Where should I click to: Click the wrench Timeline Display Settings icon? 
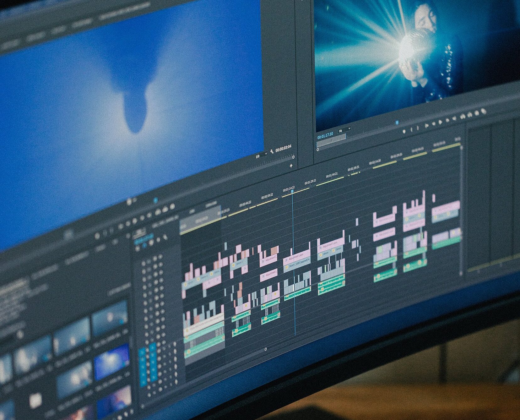click(x=165, y=237)
